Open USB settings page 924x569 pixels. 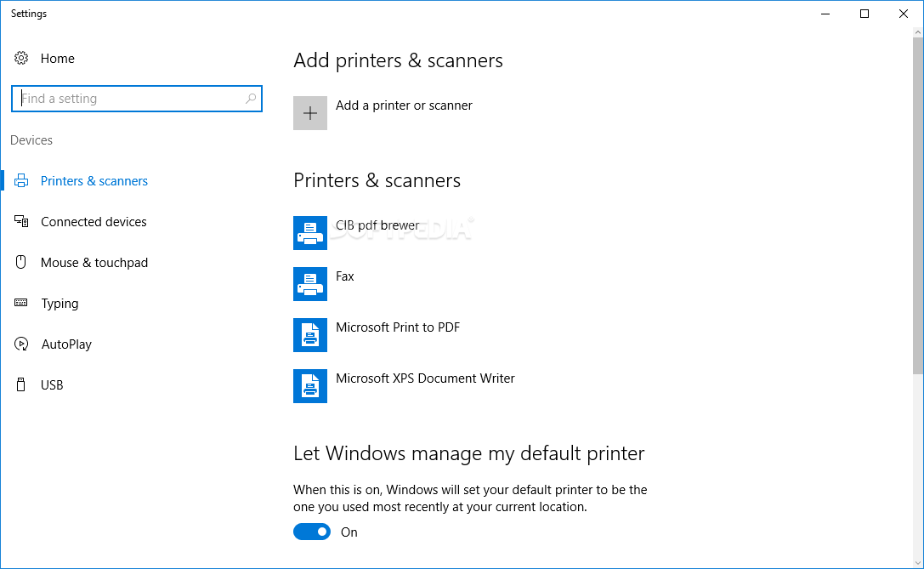pos(52,385)
